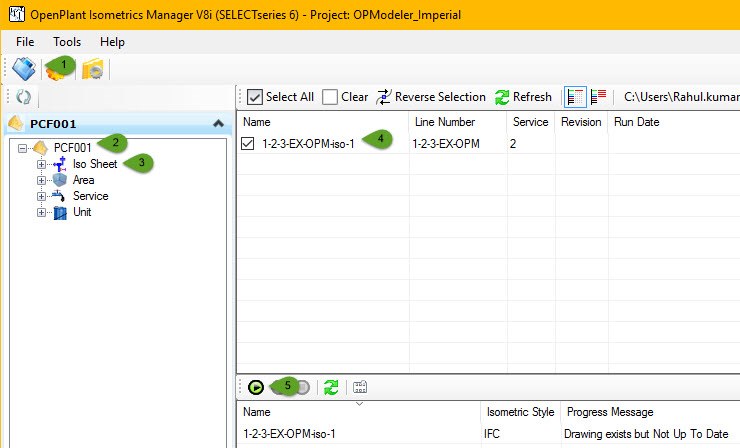
Task: Click the PCF001 root node icon in tree
Action: pyautogui.click(x=41, y=148)
